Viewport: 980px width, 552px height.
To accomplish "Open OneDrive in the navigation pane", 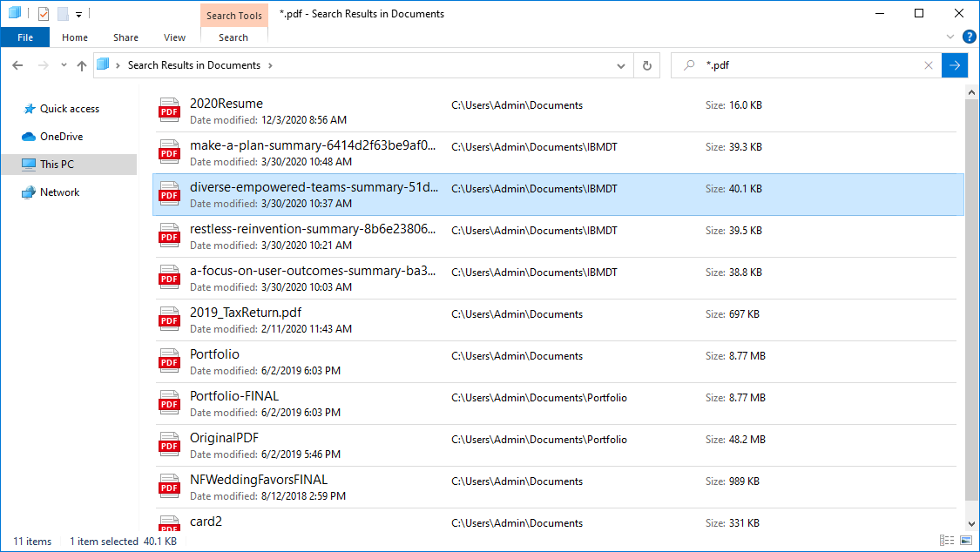I will tap(61, 137).
